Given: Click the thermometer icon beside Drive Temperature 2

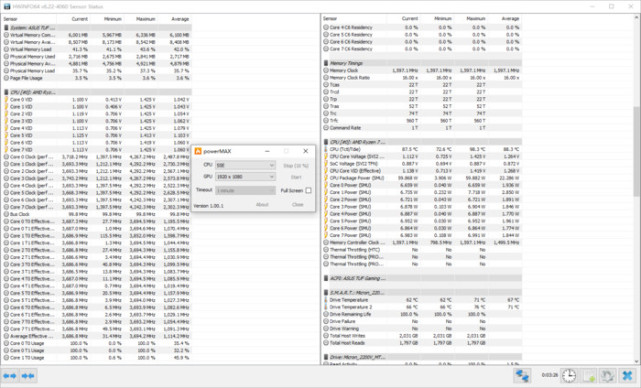Looking at the screenshot, I should click(x=326, y=307).
